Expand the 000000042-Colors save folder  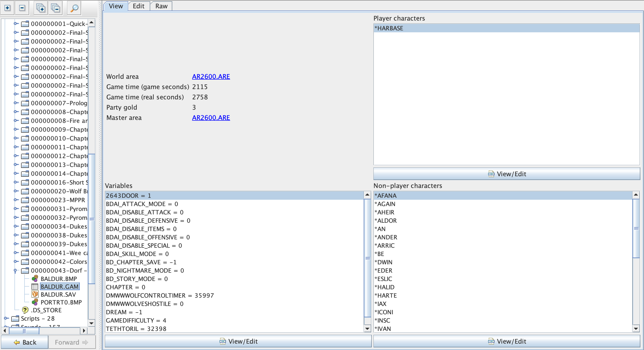click(16, 261)
